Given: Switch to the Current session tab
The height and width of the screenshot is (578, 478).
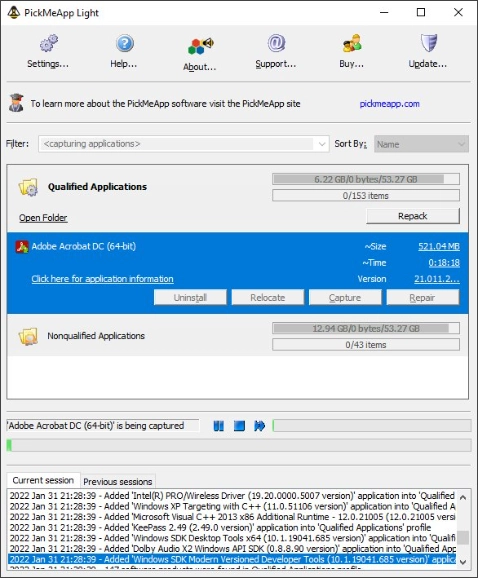Looking at the screenshot, I should pos(43,481).
